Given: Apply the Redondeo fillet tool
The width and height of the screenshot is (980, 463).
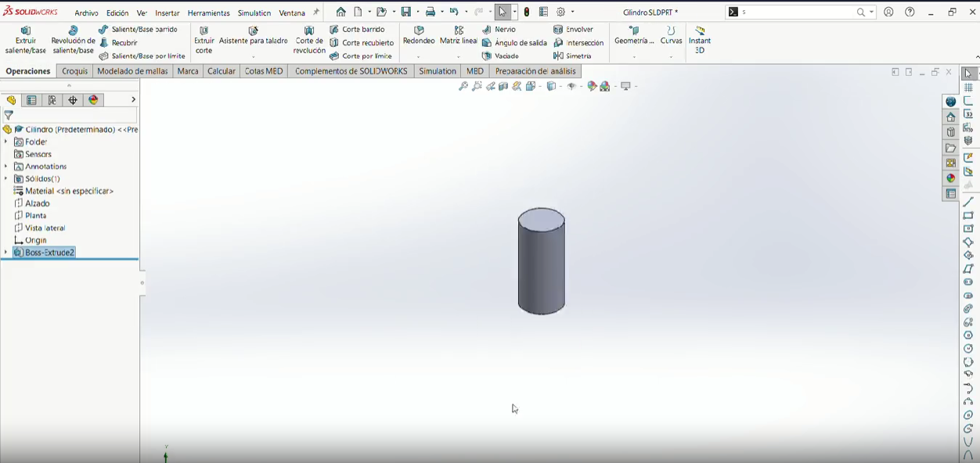Looking at the screenshot, I should [x=419, y=35].
